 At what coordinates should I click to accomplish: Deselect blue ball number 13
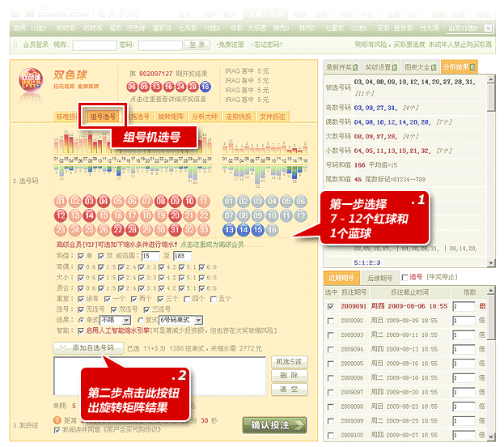tap(229, 230)
